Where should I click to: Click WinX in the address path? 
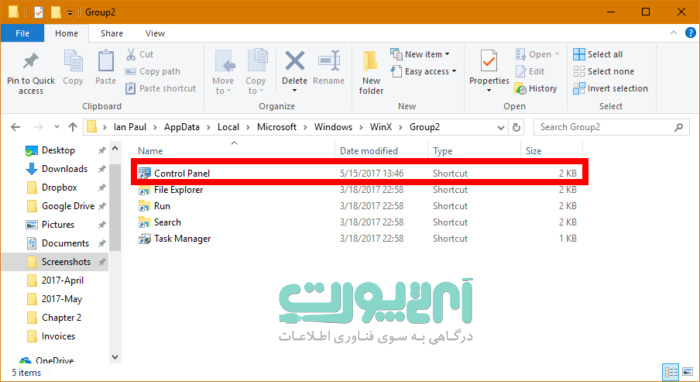381,127
